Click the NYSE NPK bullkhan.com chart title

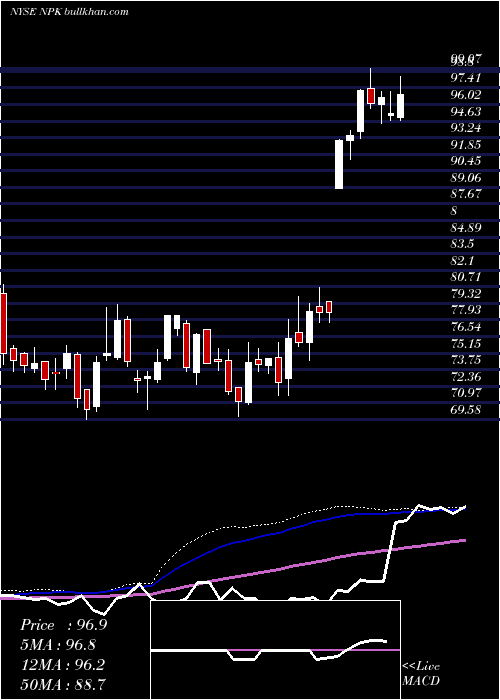[69, 11]
